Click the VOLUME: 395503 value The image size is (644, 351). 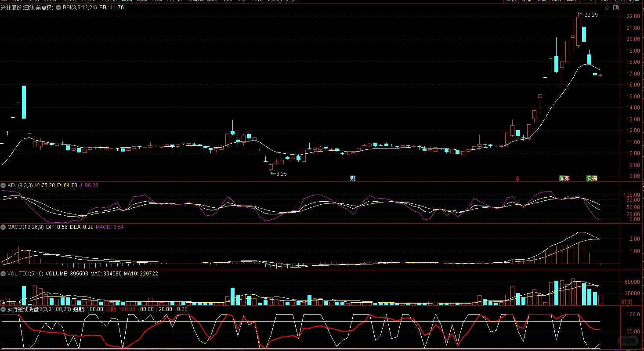pos(66,273)
